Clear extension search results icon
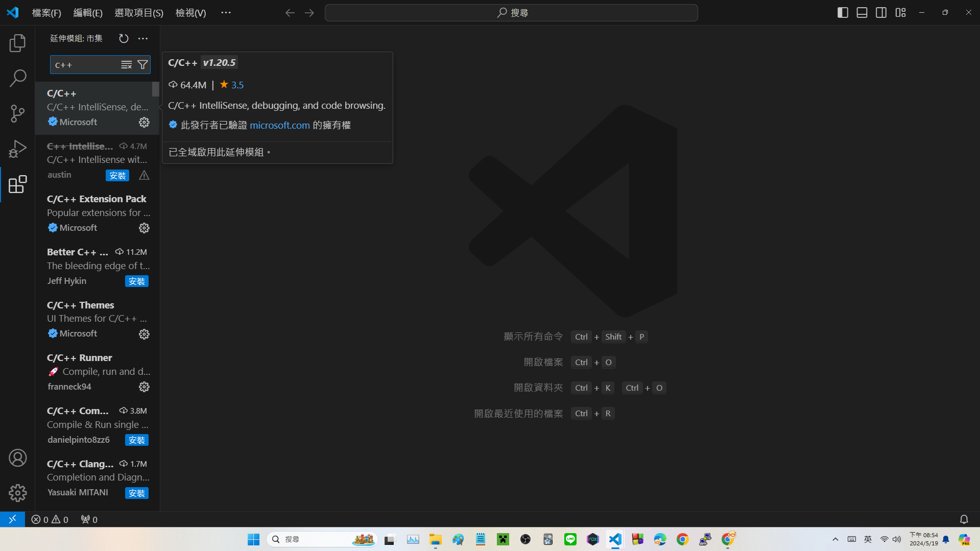The height and width of the screenshot is (551, 980). point(126,65)
